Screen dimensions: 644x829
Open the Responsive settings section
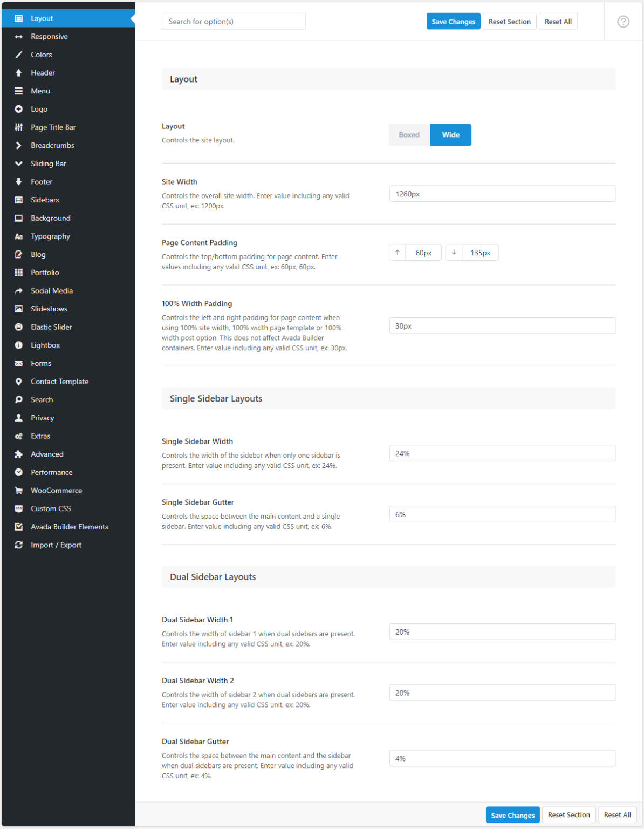[49, 37]
